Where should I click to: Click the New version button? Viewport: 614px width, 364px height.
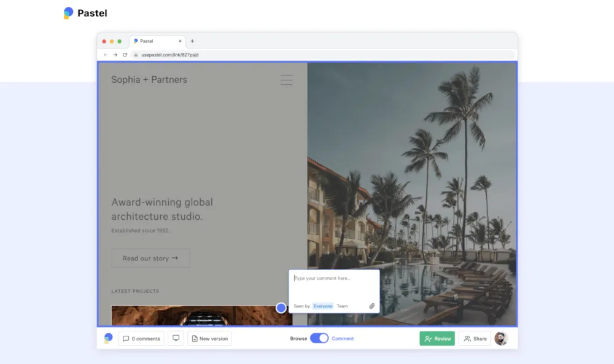209,338
